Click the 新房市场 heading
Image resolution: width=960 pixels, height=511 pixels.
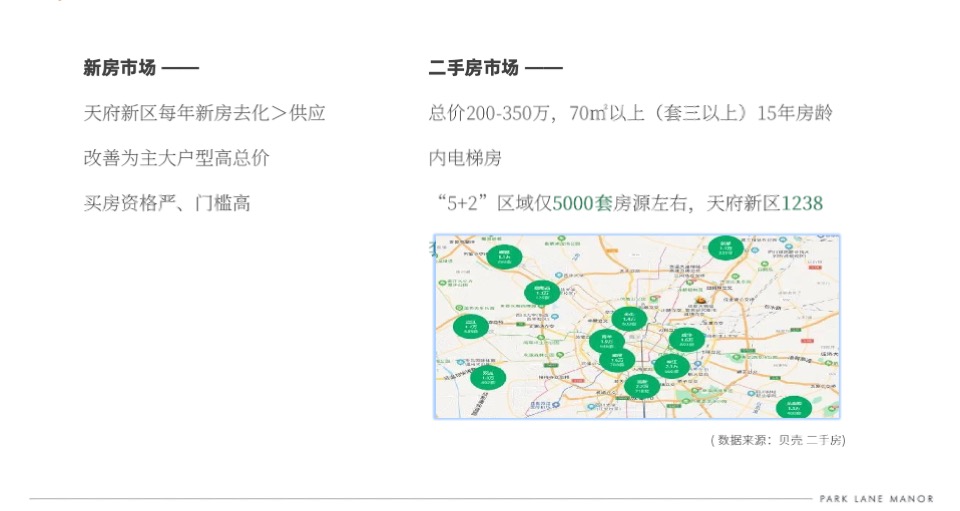[120, 67]
